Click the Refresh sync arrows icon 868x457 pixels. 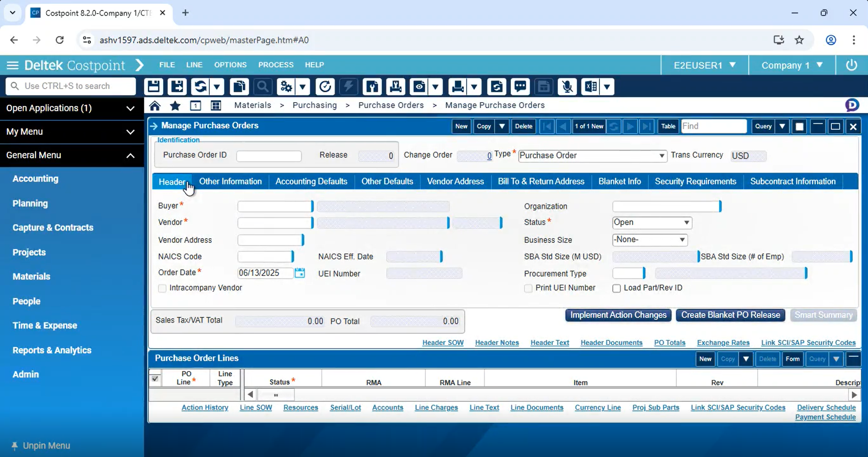(x=200, y=86)
